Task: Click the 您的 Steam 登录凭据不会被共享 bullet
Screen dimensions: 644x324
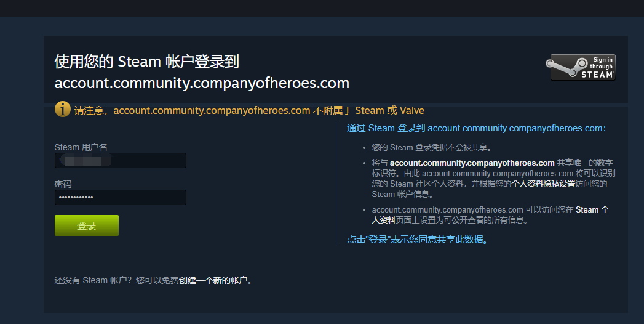Action: pyautogui.click(x=432, y=148)
